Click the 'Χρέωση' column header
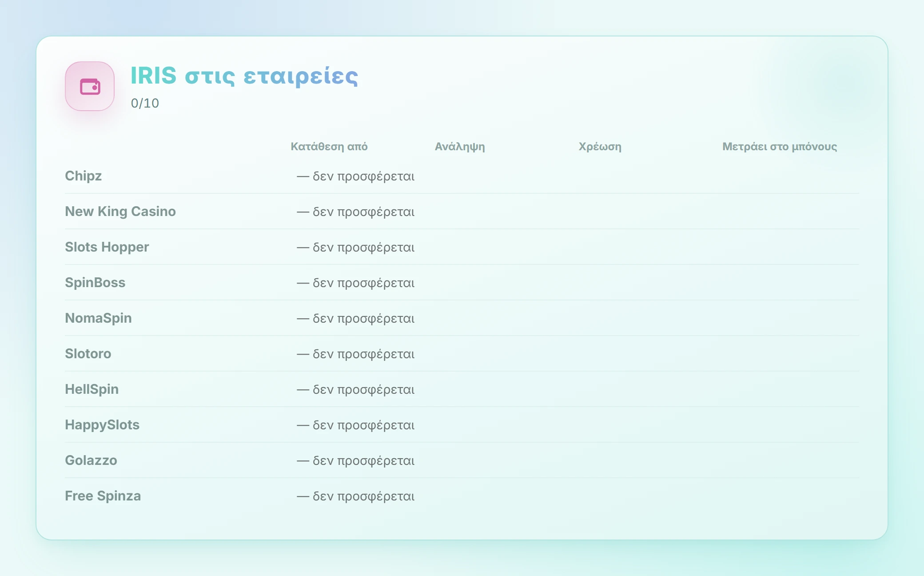 (x=600, y=147)
